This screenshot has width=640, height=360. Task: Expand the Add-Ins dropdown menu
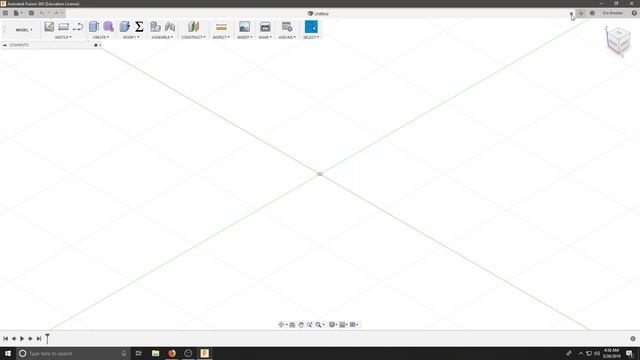click(x=287, y=37)
